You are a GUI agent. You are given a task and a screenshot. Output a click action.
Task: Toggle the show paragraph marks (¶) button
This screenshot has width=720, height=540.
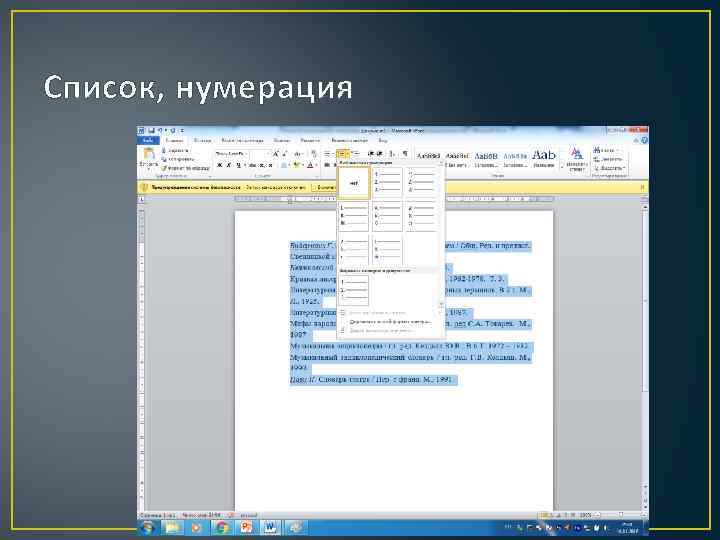click(405, 154)
